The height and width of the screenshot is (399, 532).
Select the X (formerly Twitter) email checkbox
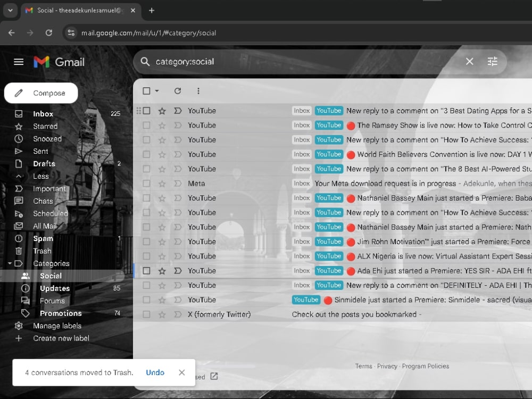click(146, 314)
